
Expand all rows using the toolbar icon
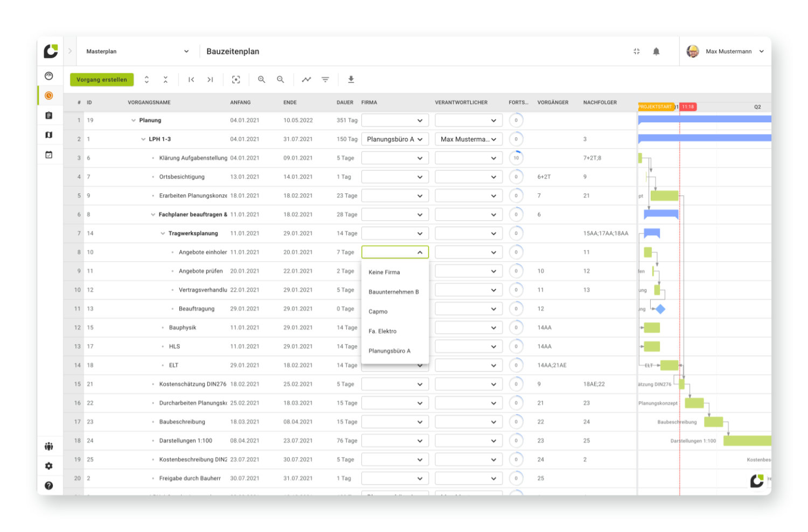(147, 80)
